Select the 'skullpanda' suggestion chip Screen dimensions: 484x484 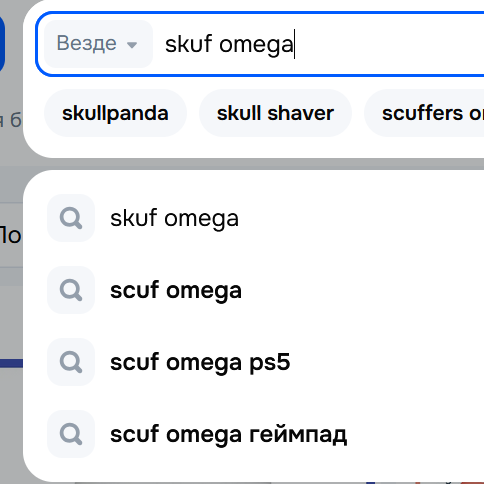click(115, 113)
